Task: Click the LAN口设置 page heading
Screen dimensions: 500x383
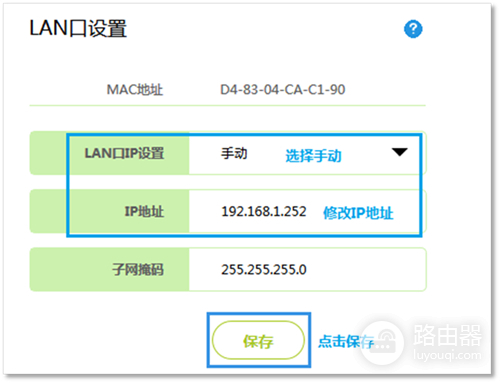Action: [78, 28]
